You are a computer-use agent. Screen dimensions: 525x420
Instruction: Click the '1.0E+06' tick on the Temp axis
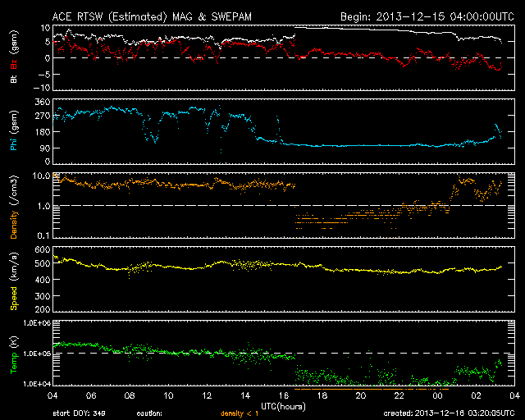pos(37,323)
